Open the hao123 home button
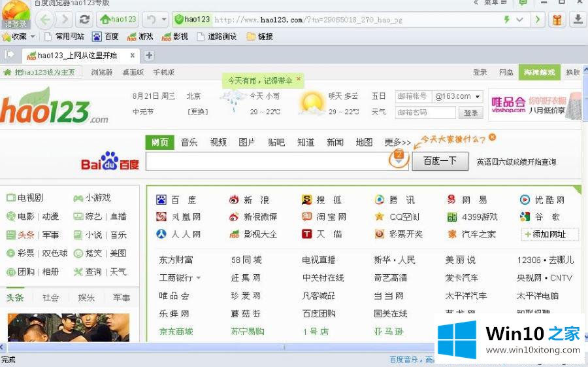 pos(118,20)
